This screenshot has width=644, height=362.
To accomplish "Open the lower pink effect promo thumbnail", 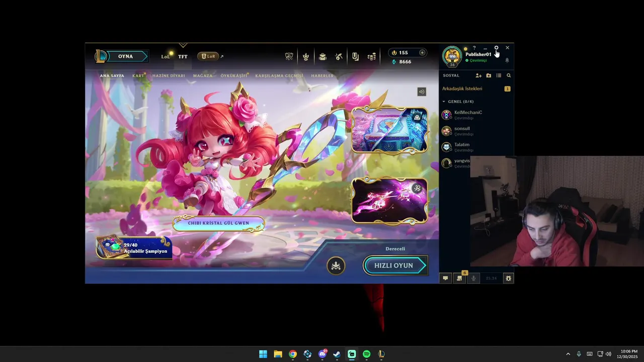I will 389,201.
